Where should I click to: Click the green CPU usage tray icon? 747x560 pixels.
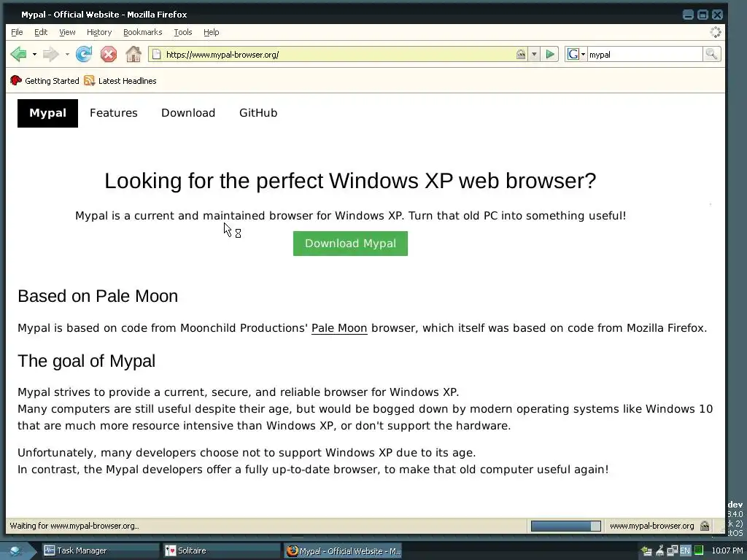[698, 551]
